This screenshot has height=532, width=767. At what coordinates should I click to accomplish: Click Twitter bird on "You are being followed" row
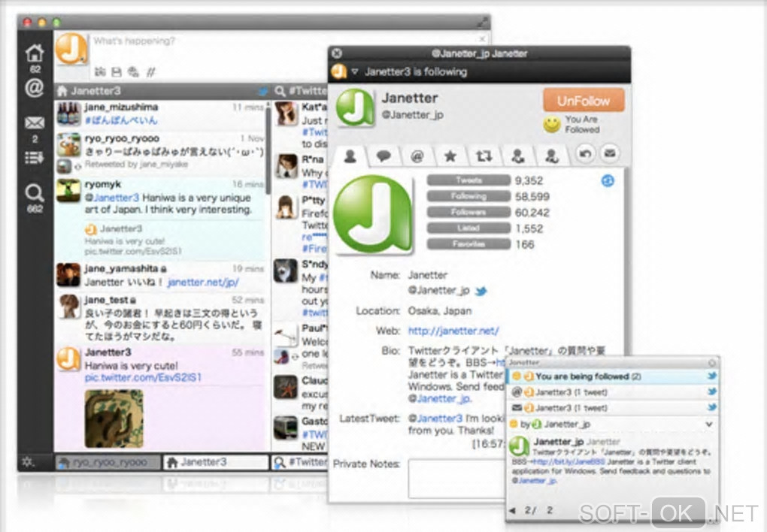pyautogui.click(x=711, y=376)
